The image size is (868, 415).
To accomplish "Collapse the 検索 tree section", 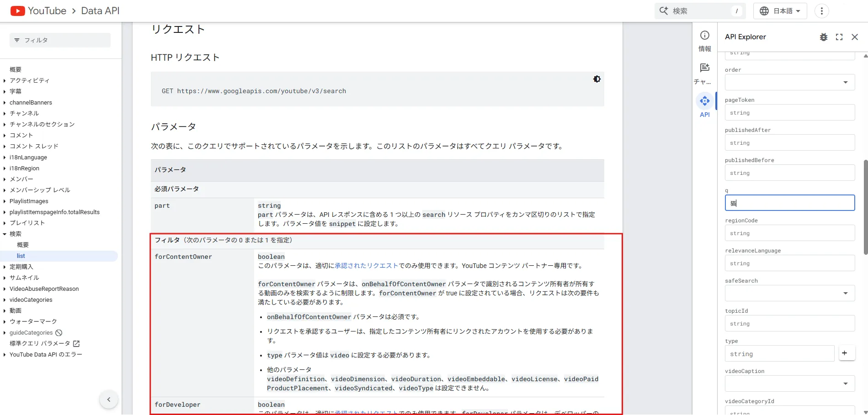I will 5,234.
